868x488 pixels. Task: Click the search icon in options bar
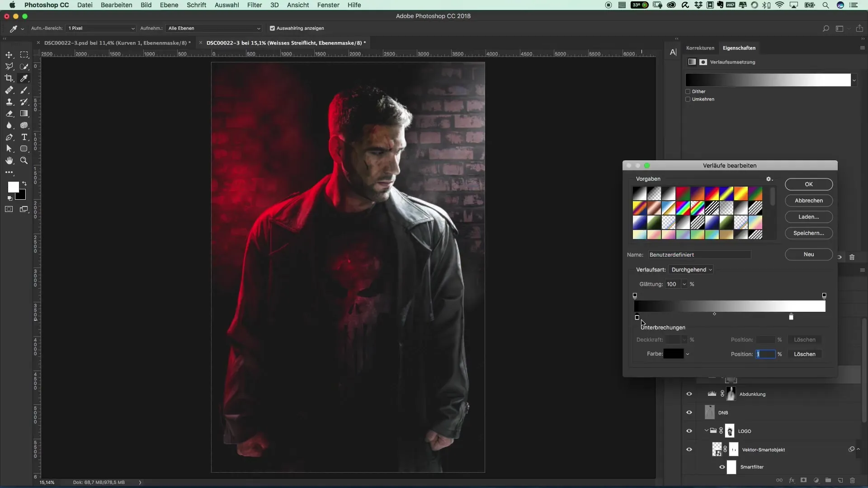coord(826,28)
